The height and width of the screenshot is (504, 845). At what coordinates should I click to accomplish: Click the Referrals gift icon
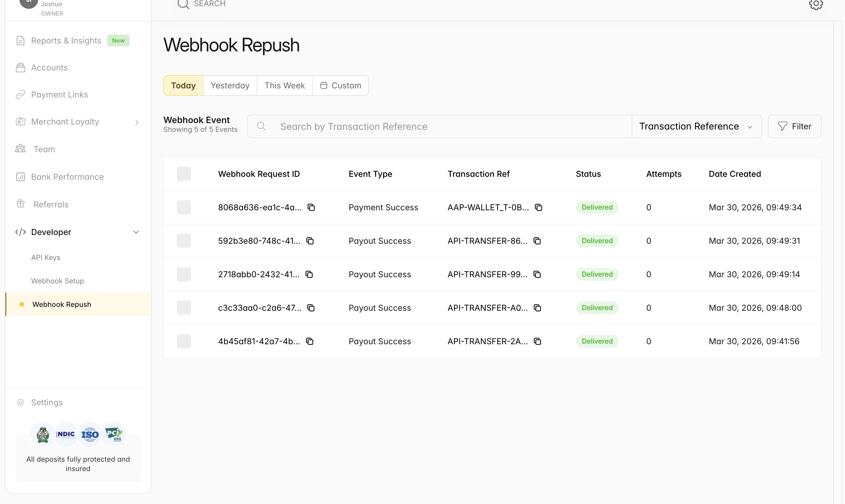[x=20, y=204]
